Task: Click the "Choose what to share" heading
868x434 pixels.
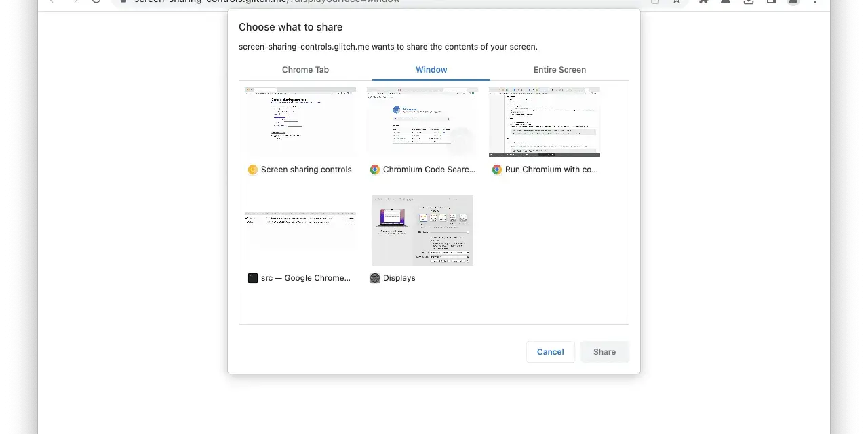Action: [x=291, y=27]
